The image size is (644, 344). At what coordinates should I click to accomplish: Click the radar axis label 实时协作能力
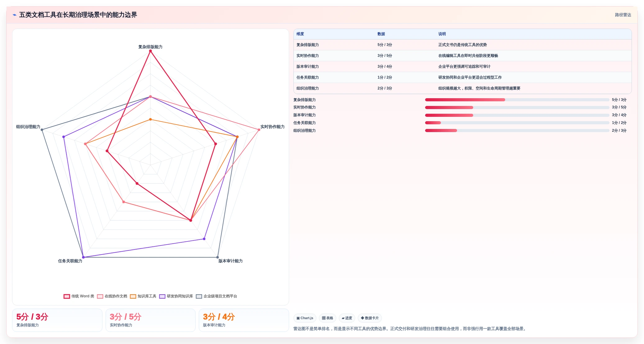point(272,127)
